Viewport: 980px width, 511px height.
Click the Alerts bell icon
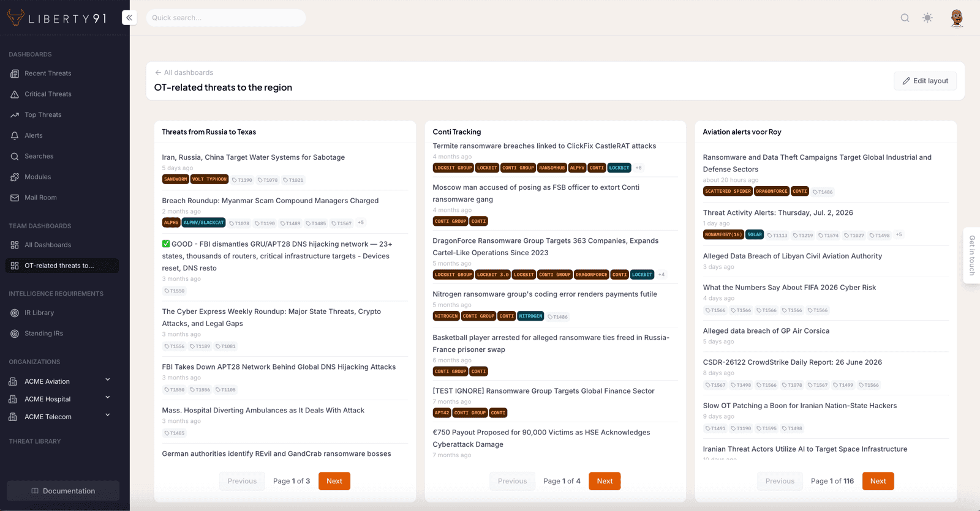pos(15,136)
